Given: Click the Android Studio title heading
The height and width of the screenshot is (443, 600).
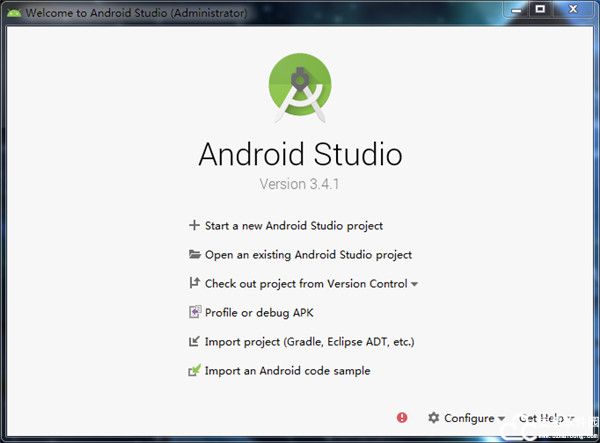Looking at the screenshot, I should [x=300, y=154].
